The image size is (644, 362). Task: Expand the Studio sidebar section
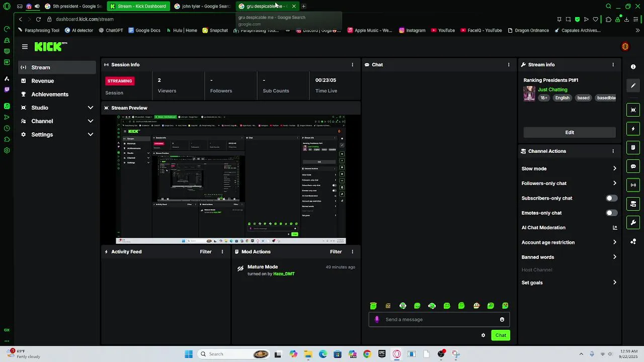tap(58, 108)
